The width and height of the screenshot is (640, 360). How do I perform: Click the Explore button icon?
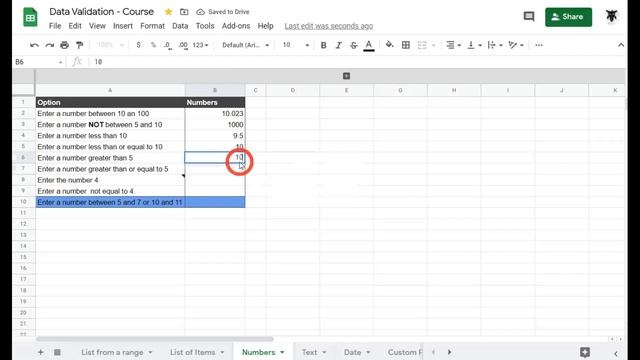click(x=585, y=352)
